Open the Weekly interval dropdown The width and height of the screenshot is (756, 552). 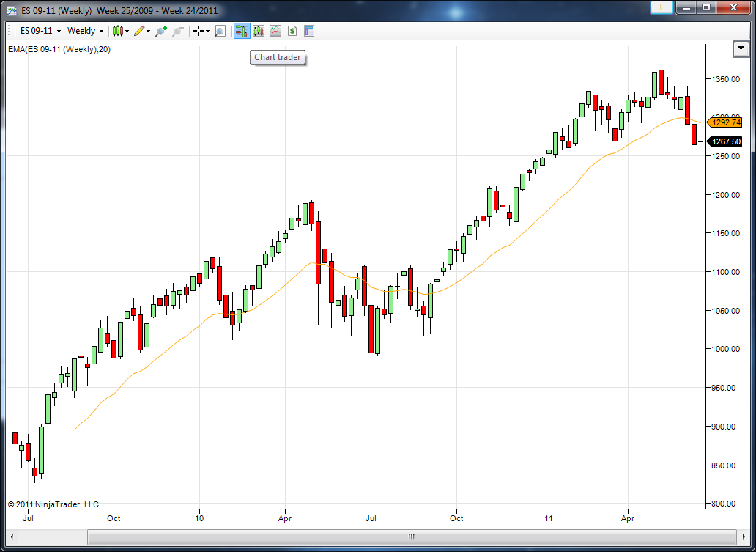click(85, 31)
